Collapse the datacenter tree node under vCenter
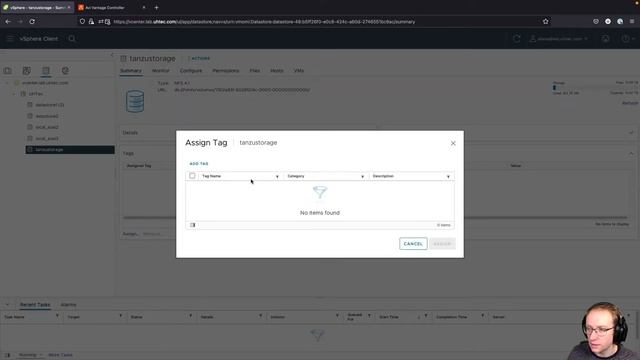640x360 pixels. (14, 94)
